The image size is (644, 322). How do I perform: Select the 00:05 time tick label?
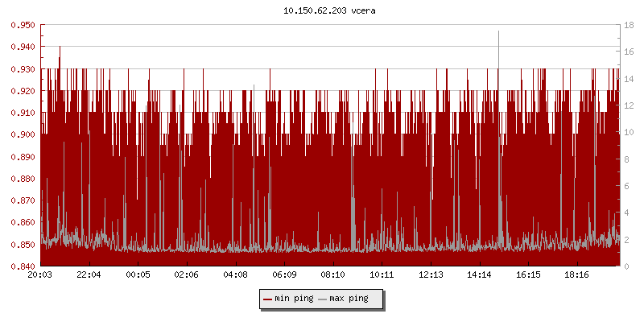tap(138, 275)
